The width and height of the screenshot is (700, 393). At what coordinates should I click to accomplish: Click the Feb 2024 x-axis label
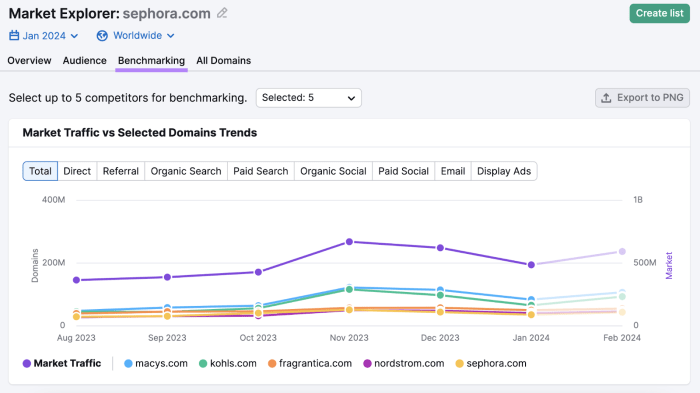622,338
